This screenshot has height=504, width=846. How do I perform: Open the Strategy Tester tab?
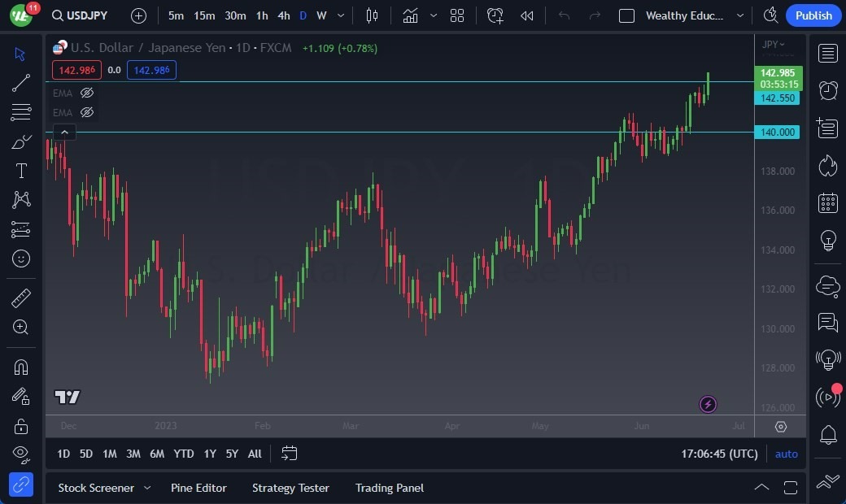pyautogui.click(x=290, y=488)
